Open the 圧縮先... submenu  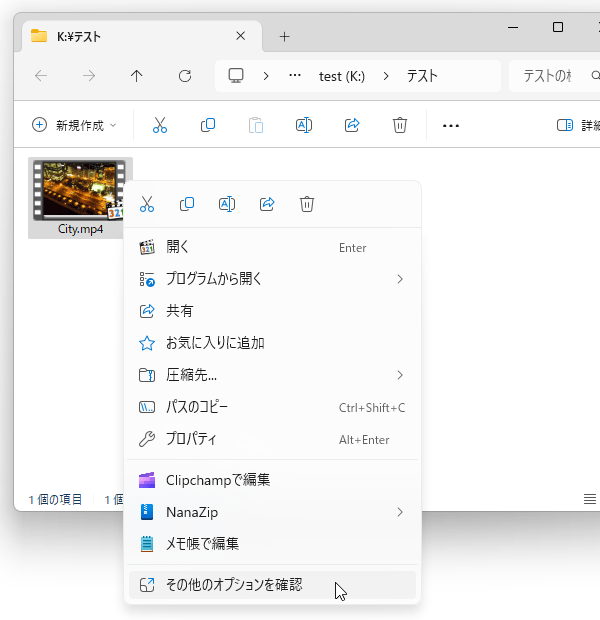point(273,375)
